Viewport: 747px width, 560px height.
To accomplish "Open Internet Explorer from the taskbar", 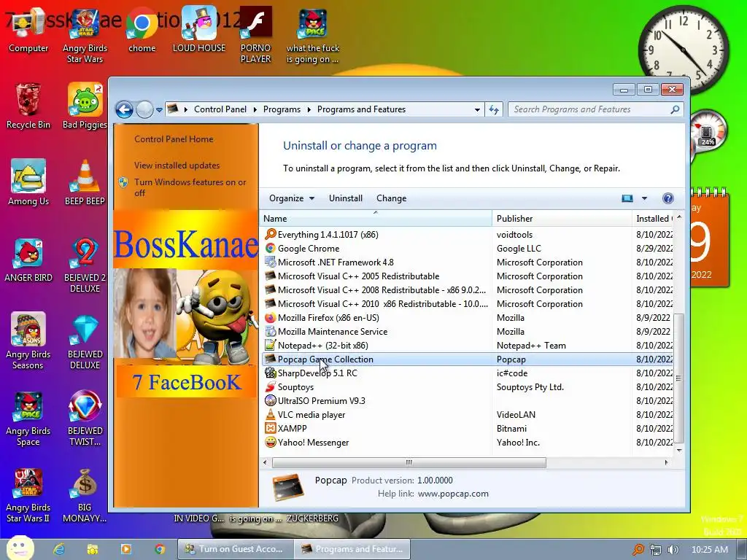I will [59, 549].
